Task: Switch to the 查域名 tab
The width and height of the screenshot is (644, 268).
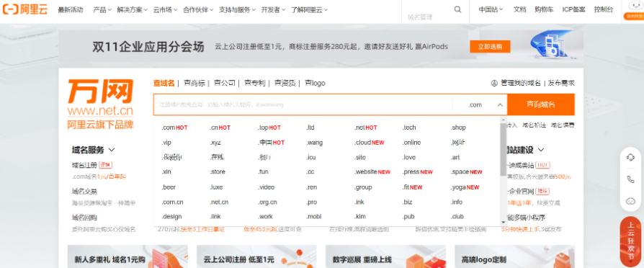Action: point(164,83)
